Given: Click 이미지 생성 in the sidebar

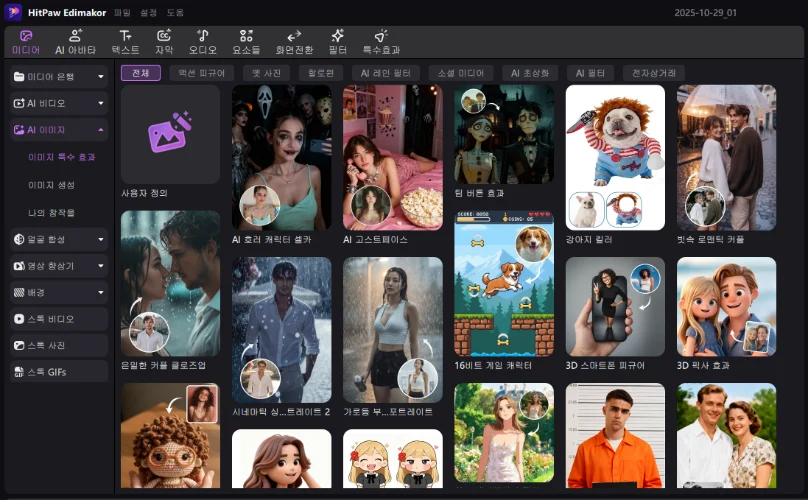Looking at the screenshot, I should pos(51,185).
